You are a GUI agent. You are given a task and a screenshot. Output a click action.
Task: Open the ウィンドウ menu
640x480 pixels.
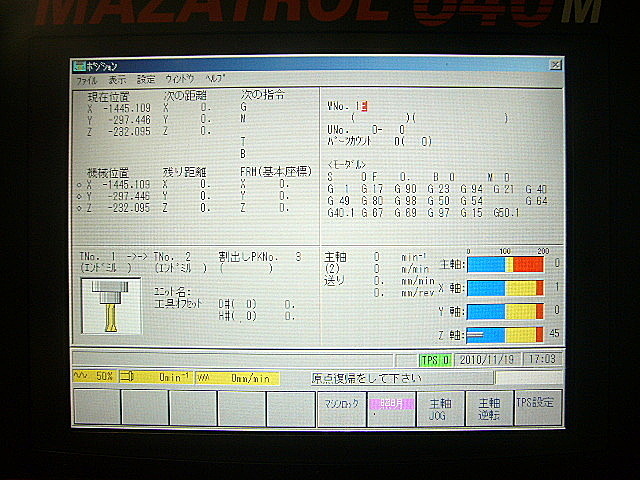coord(180,78)
